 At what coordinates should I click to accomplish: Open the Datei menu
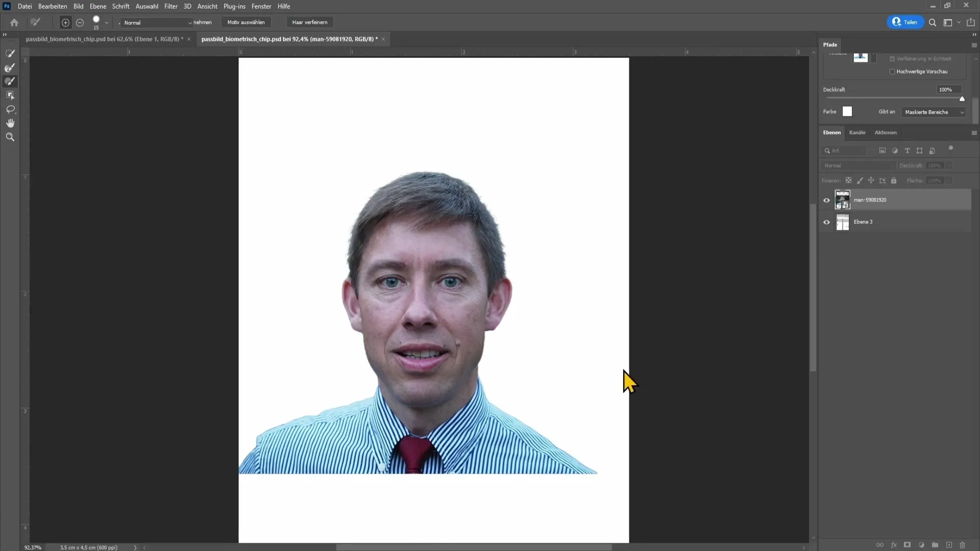24,6
